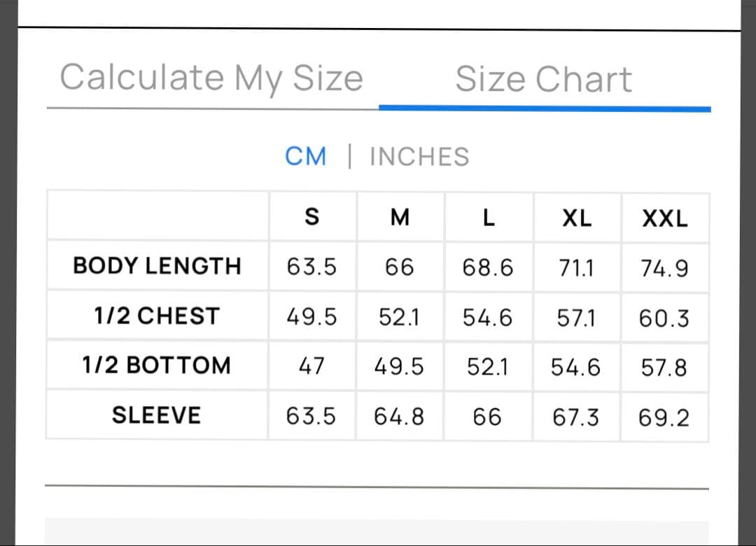
Task: Click sleeve value 67.3 for XL
Action: point(575,417)
